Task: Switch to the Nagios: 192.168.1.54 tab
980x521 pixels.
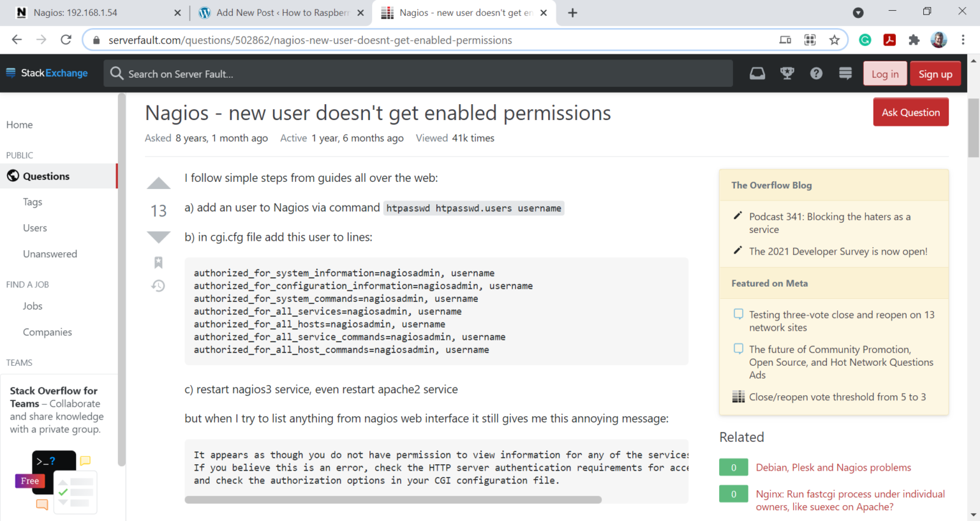Action: click(x=96, y=13)
